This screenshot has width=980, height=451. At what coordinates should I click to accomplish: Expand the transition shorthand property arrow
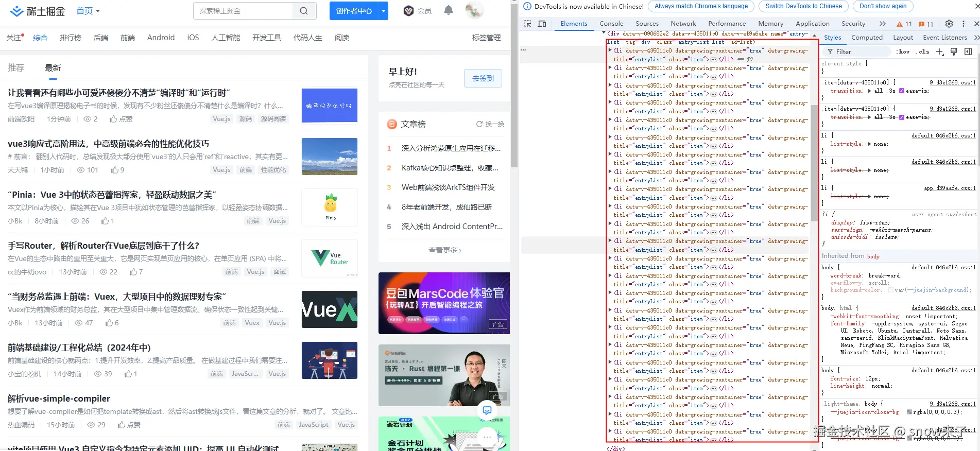click(870, 91)
